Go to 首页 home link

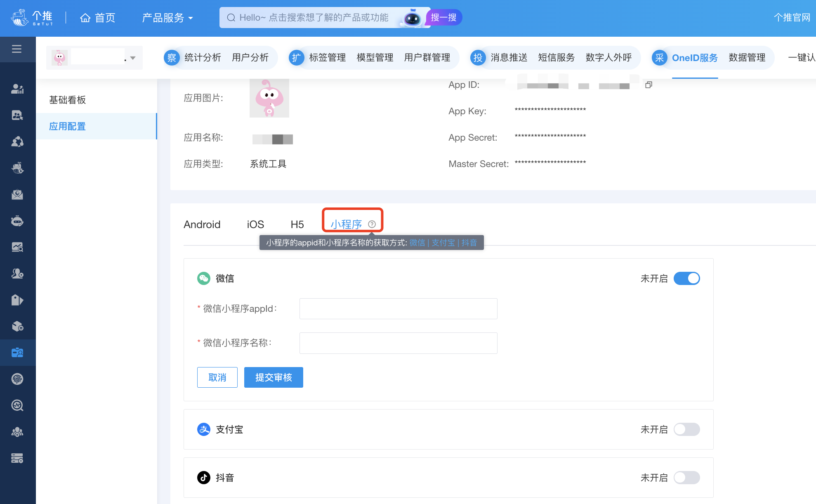pyautogui.click(x=98, y=18)
